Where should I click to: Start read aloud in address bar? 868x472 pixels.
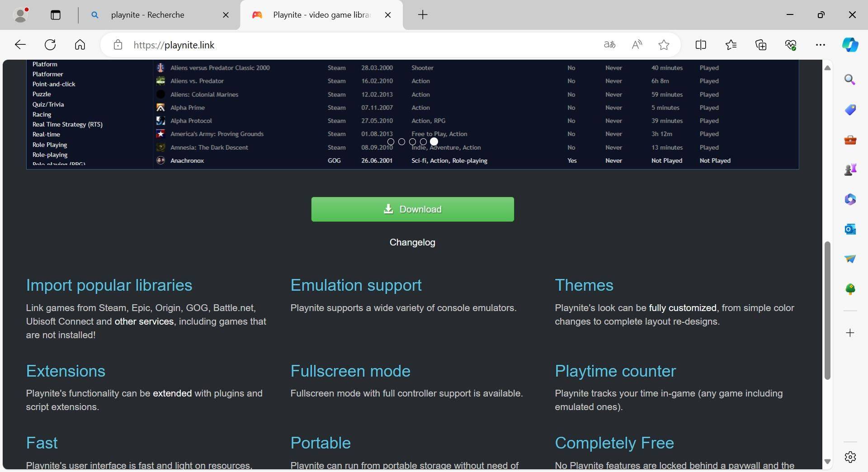637,45
